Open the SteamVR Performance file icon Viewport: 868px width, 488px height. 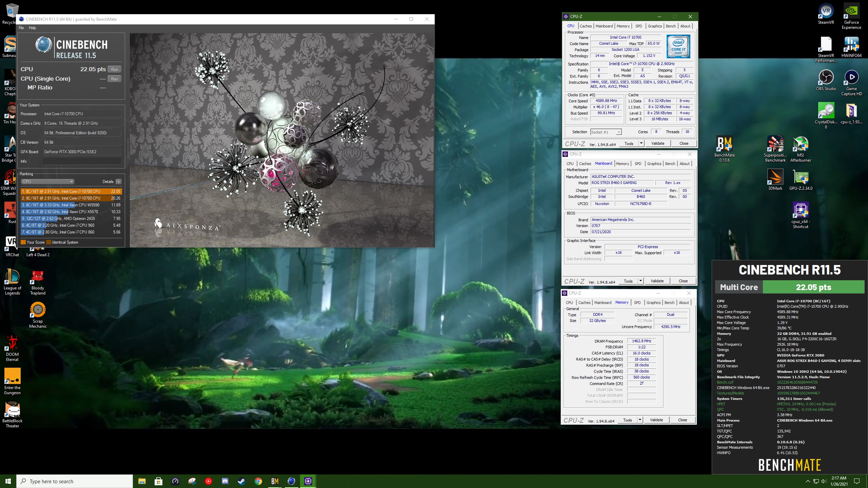point(826,49)
